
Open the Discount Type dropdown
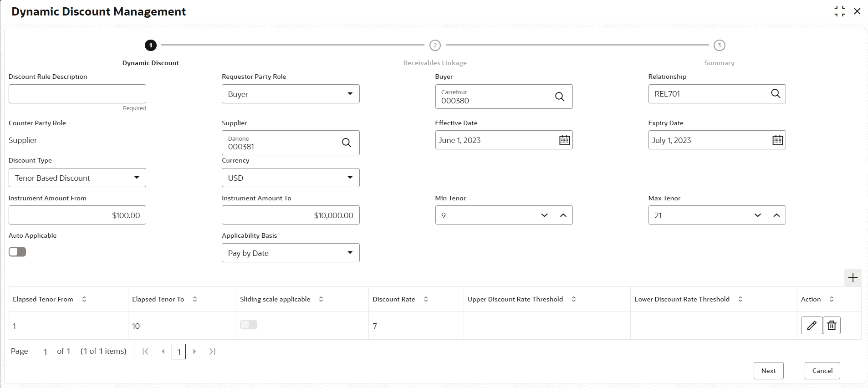pyautogui.click(x=137, y=178)
